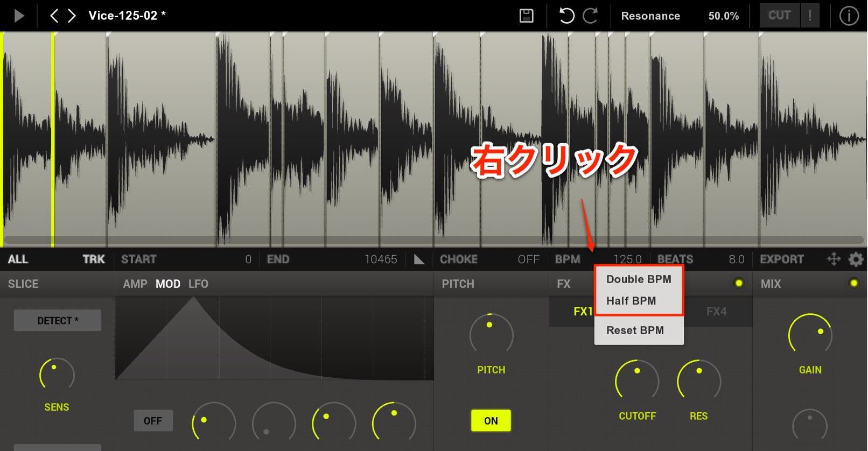Screen dimensions: 868x451
Task: Click the FX section header label
Action: coord(563,284)
